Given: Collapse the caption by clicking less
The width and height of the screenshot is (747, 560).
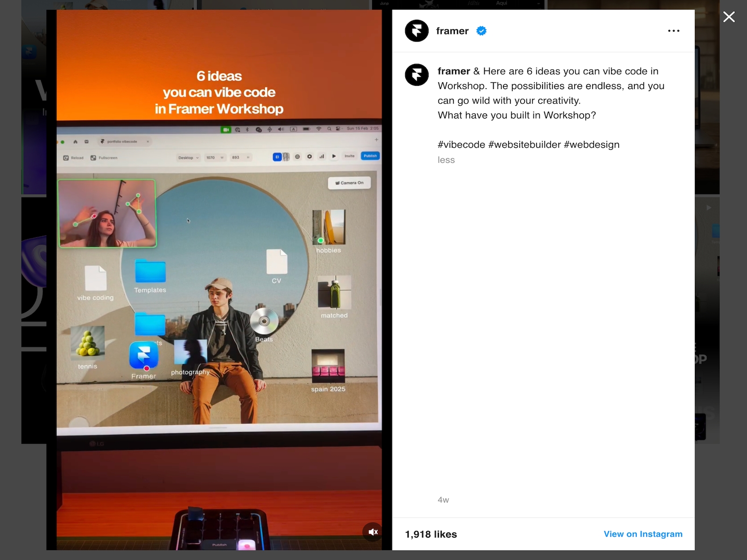Looking at the screenshot, I should coord(446,160).
